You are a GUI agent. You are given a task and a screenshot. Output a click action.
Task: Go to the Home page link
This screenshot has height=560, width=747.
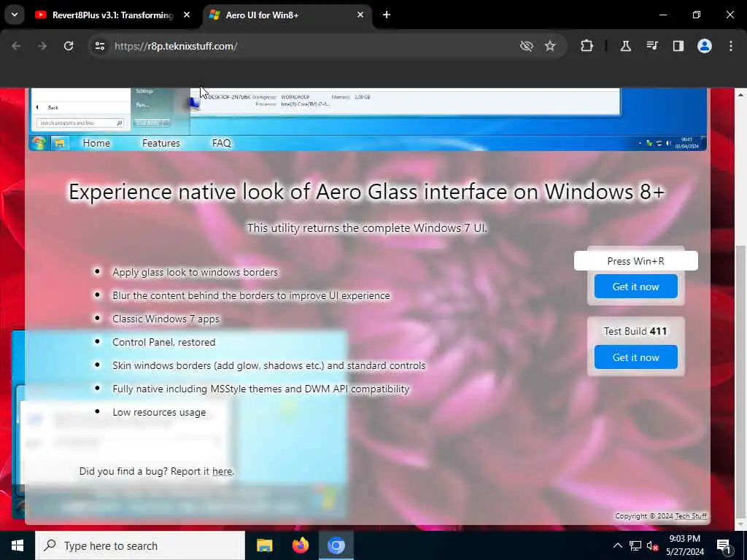pyautogui.click(x=96, y=143)
